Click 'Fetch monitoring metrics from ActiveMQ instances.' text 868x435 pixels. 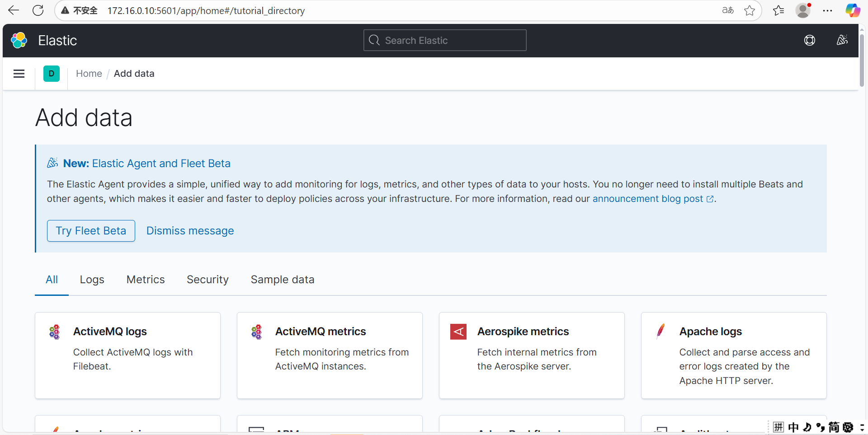point(342,359)
